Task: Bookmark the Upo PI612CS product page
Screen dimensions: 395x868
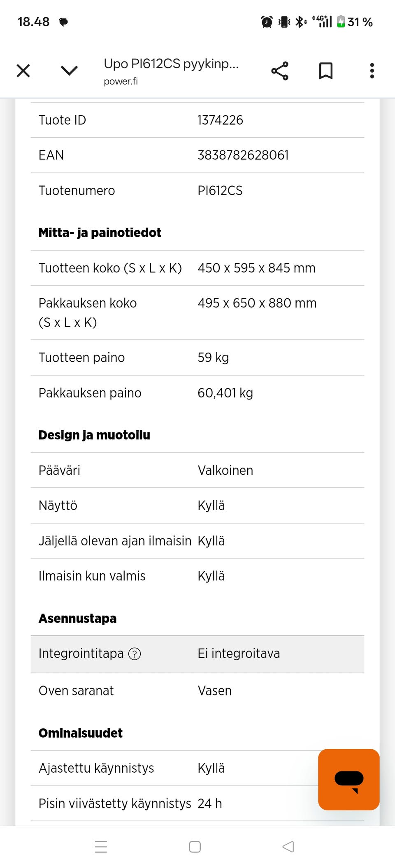Action: coord(325,71)
